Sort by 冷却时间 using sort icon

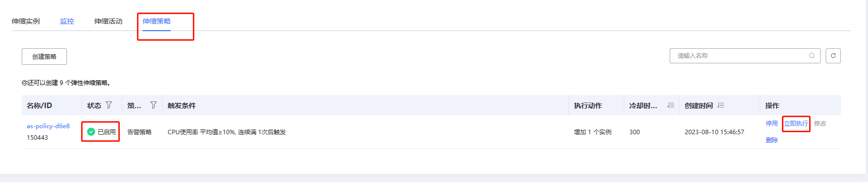point(671,105)
